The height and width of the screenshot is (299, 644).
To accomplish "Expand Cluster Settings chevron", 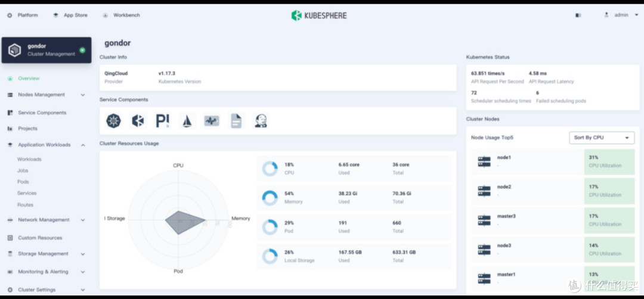I will point(83,289).
